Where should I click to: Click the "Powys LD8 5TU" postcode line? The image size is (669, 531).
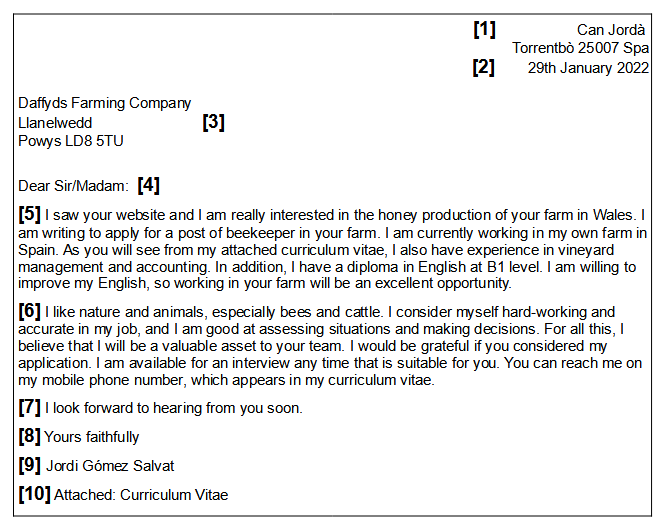tap(71, 141)
